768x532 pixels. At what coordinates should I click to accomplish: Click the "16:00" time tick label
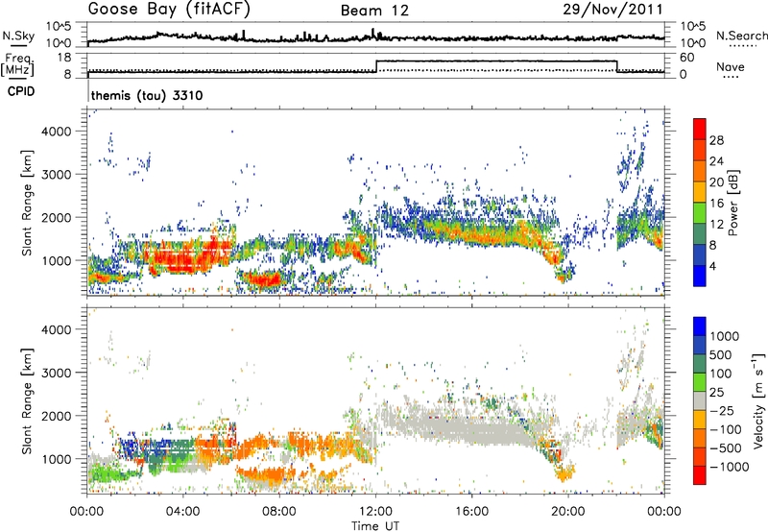tap(471, 512)
